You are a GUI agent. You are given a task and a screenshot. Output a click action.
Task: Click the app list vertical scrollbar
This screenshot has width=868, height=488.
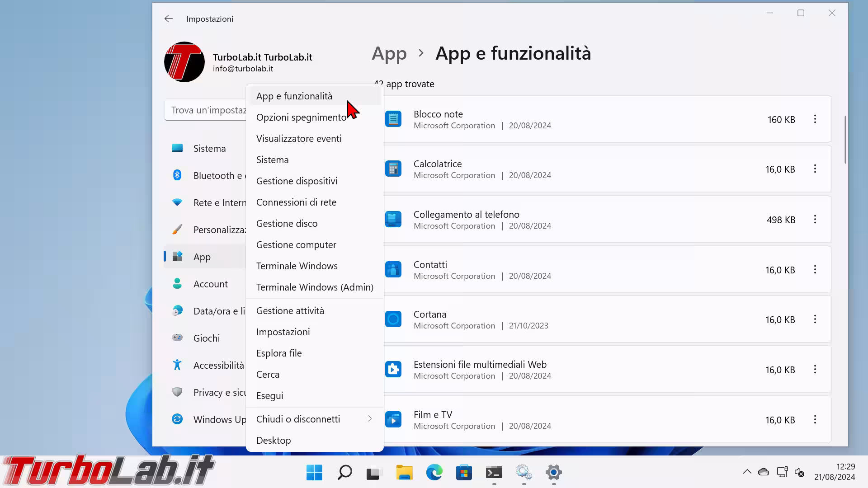point(845,140)
